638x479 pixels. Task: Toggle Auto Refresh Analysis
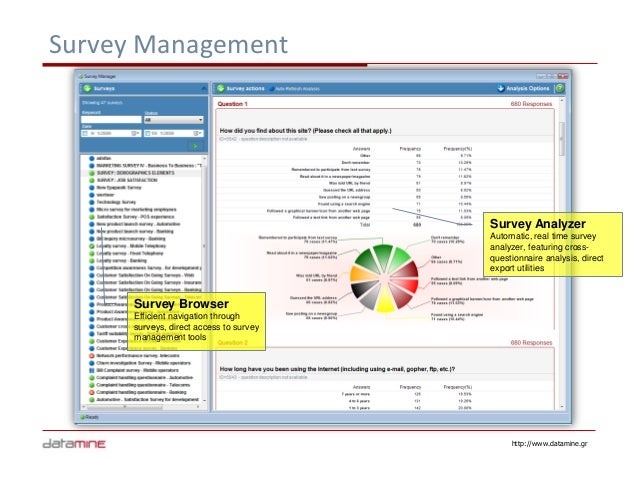pos(294,89)
